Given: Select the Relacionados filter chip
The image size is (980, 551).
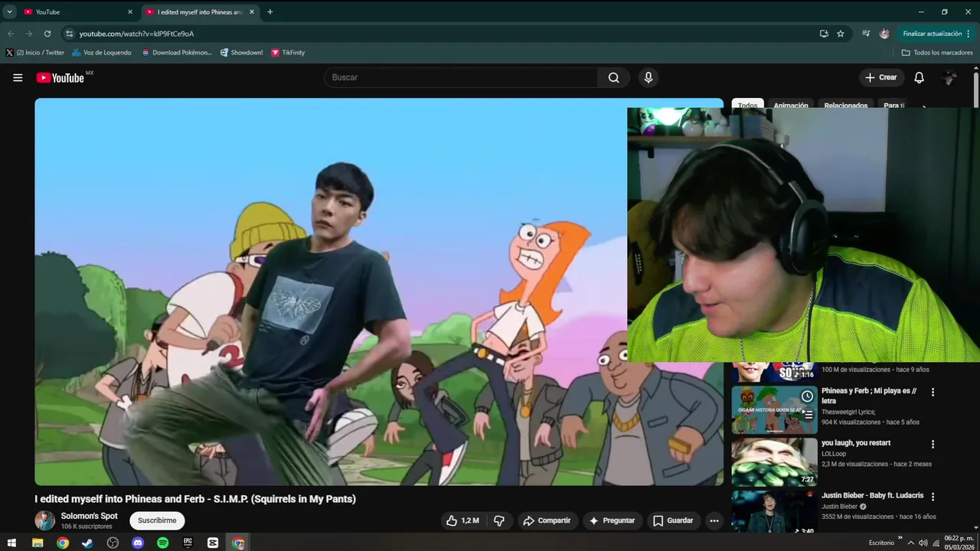Looking at the screenshot, I should point(845,106).
